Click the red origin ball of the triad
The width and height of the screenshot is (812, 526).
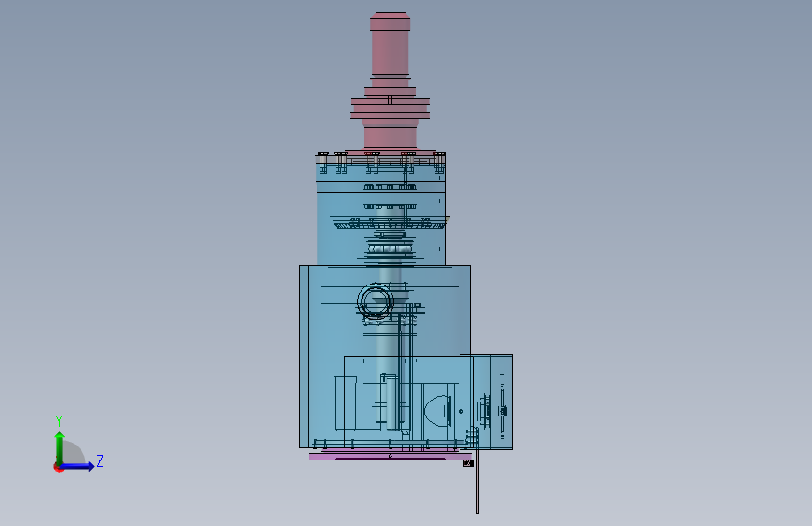58,467
